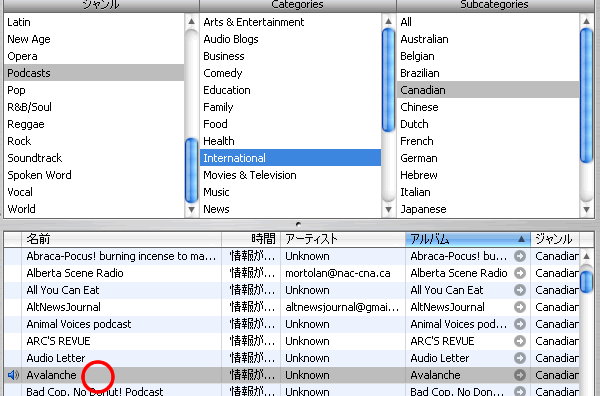
Task: Click the speaker icon next to Avalanche
Action: pyautogui.click(x=13, y=375)
